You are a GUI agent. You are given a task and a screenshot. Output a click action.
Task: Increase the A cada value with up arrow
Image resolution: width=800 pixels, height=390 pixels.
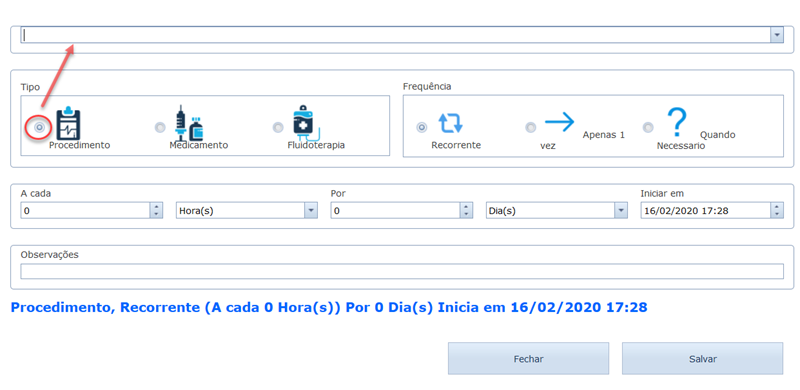(x=156, y=207)
